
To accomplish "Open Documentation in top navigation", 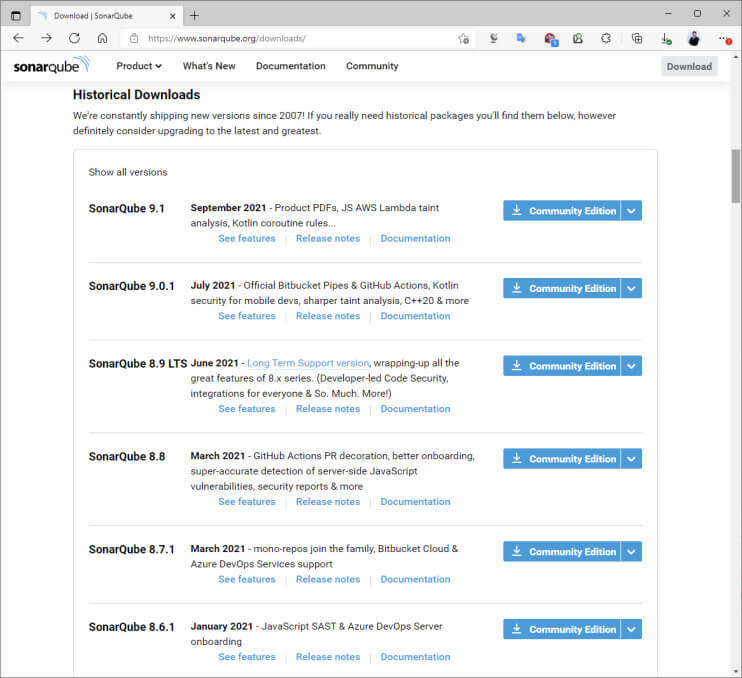I will [x=291, y=66].
